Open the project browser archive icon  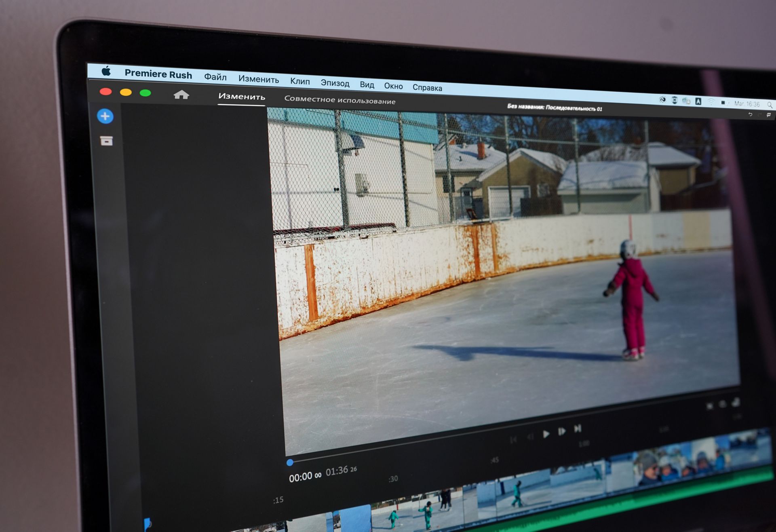[105, 141]
